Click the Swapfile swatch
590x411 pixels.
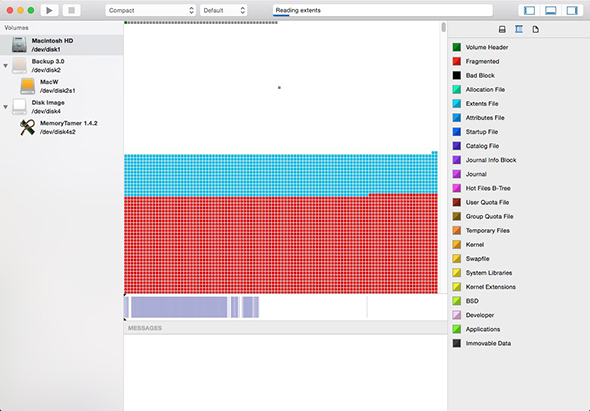(456, 259)
